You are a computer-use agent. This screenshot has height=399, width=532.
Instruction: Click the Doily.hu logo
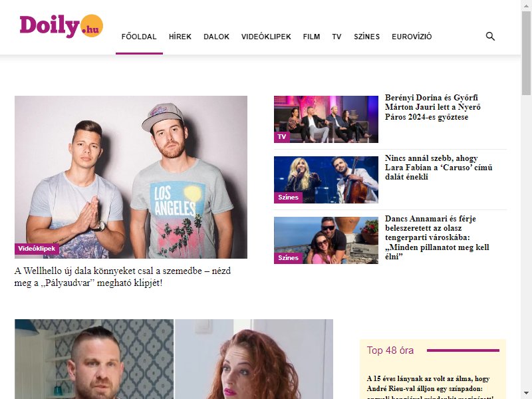point(61,26)
